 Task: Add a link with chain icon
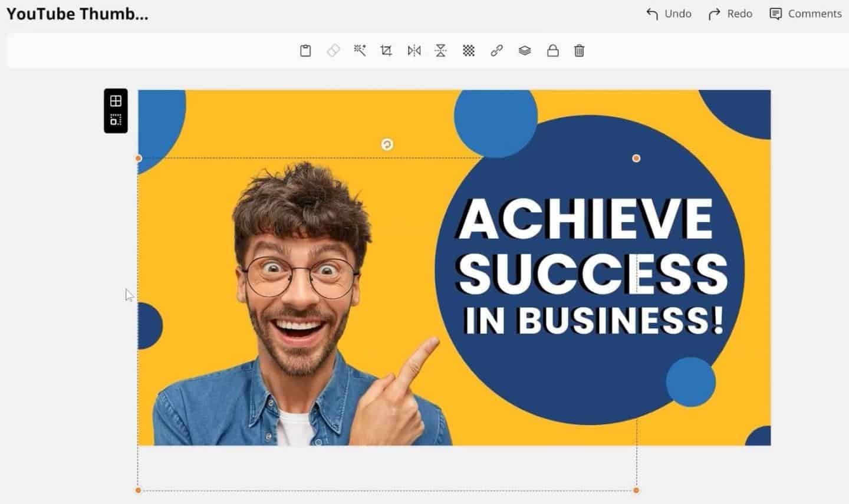pyautogui.click(x=496, y=51)
